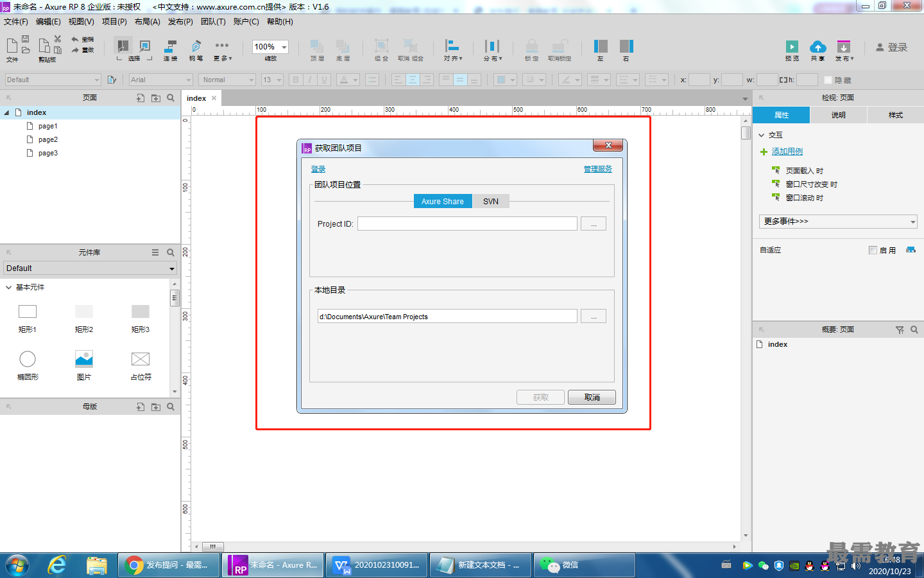Switch to the SVN tab
The width and height of the screenshot is (924, 578).
coord(491,201)
